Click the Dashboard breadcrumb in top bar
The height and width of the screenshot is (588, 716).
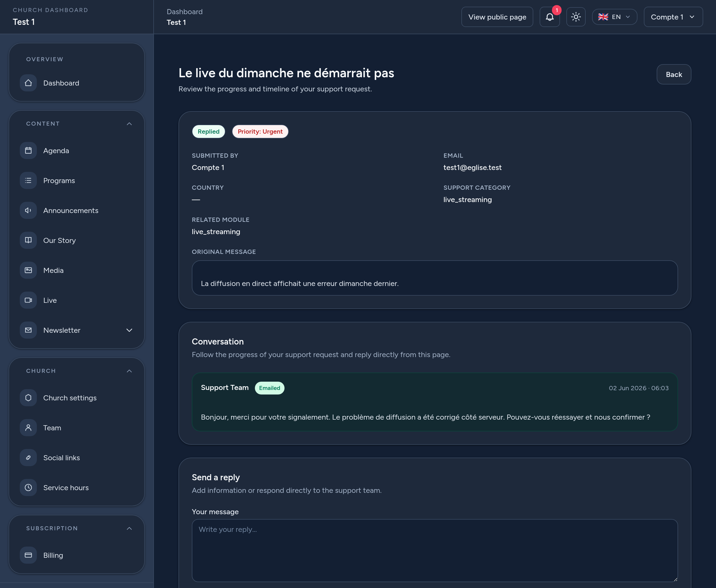[x=185, y=12]
